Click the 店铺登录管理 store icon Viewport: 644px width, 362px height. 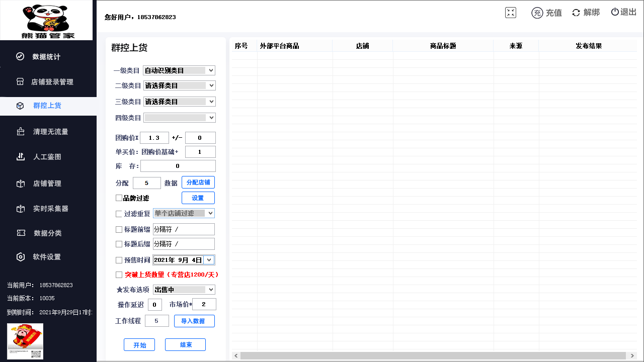tap(20, 81)
